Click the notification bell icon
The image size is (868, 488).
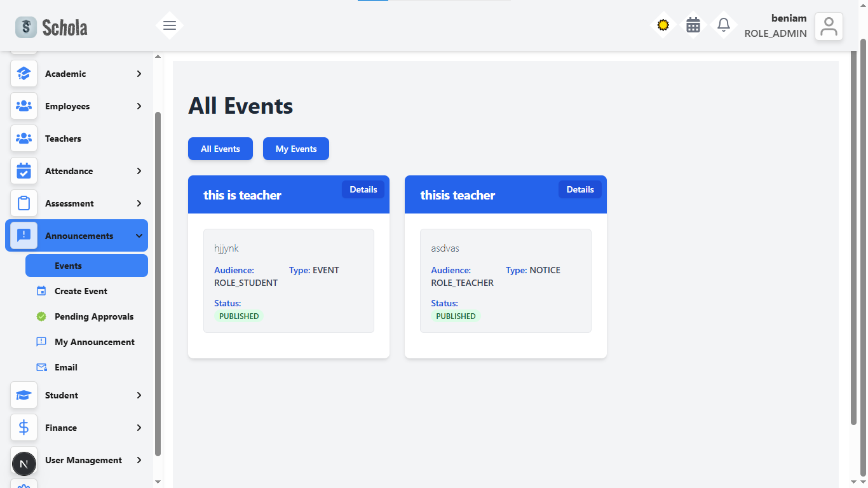pyautogui.click(x=723, y=25)
